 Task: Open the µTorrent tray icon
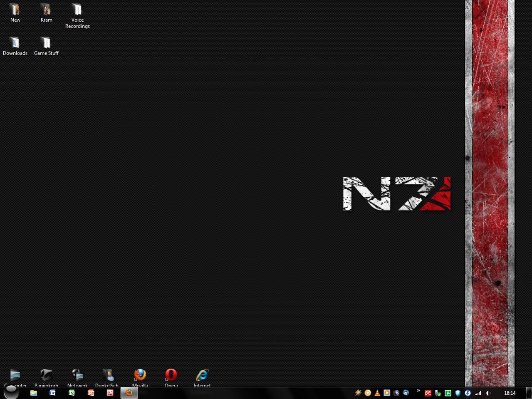[x=448, y=393]
